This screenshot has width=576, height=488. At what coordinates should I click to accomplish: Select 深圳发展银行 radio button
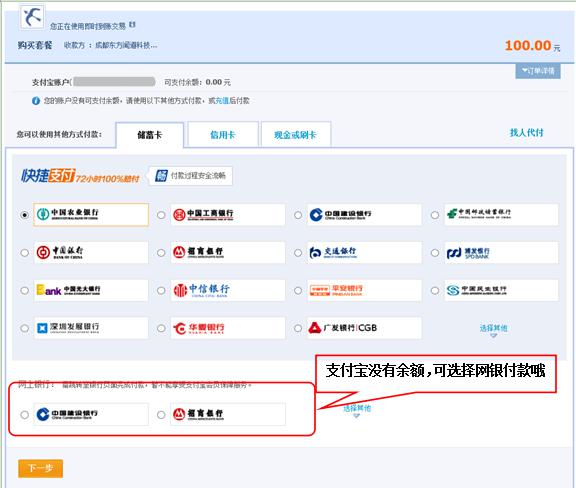click(x=24, y=328)
